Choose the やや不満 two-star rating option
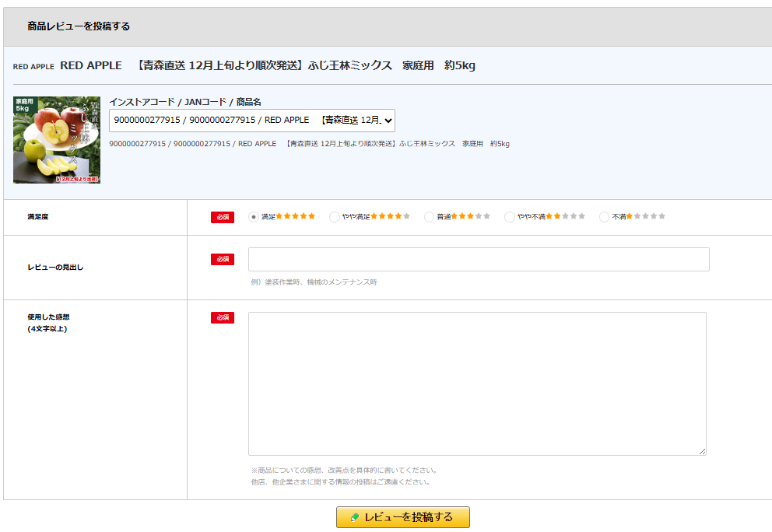This screenshot has height=532, width=772. (510, 217)
